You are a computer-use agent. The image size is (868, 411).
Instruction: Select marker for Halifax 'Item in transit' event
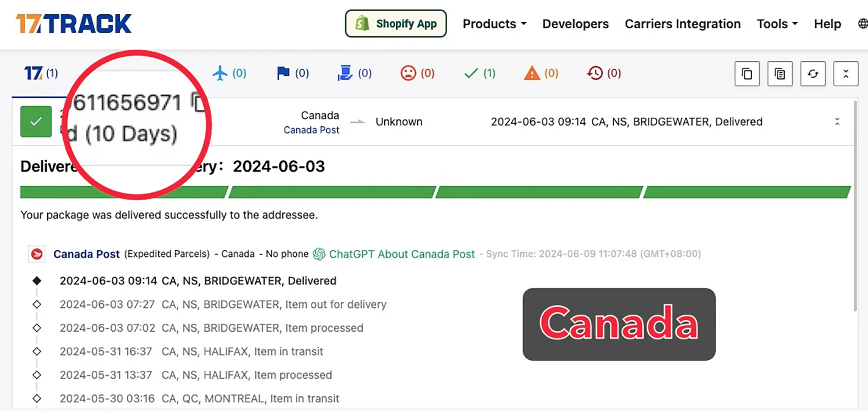tap(37, 351)
